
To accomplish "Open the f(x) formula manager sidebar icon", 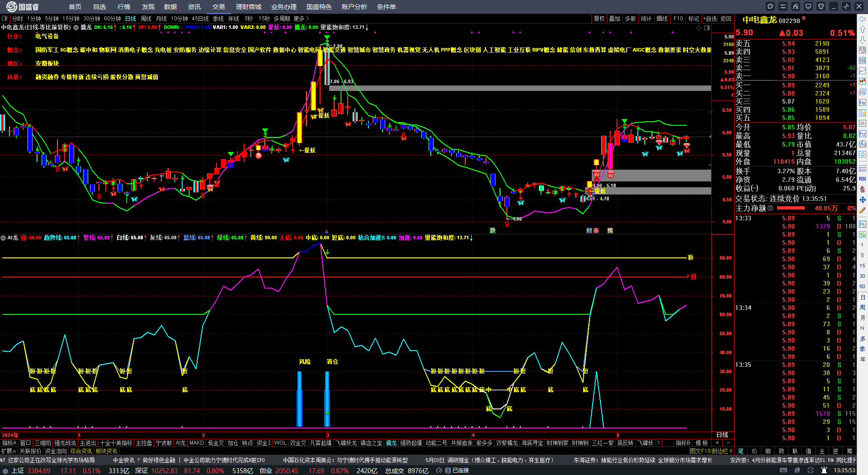I will pyautogui.click(x=863, y=144).
